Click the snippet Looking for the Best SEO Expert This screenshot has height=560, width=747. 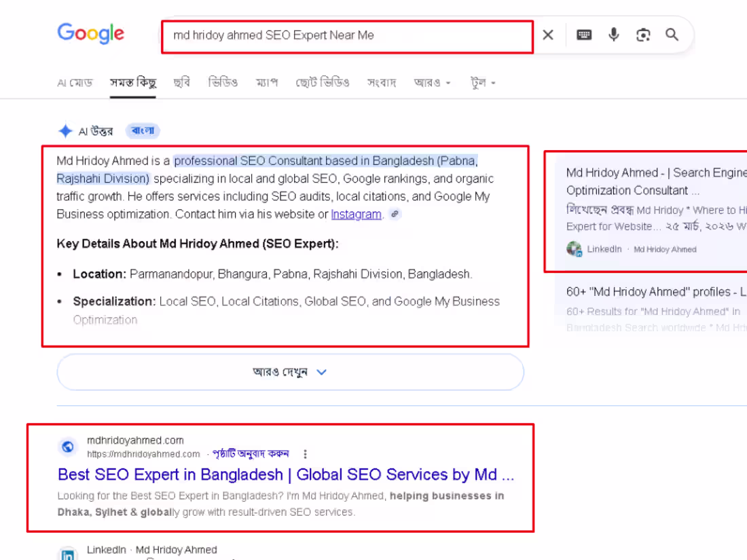[x=280, y=504]
